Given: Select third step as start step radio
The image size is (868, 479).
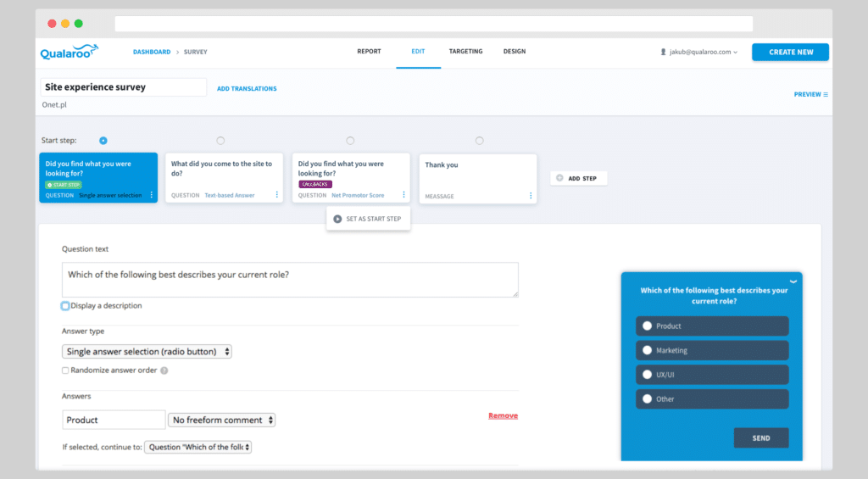Looking at the screenshot, I should [x=350, y=141].
